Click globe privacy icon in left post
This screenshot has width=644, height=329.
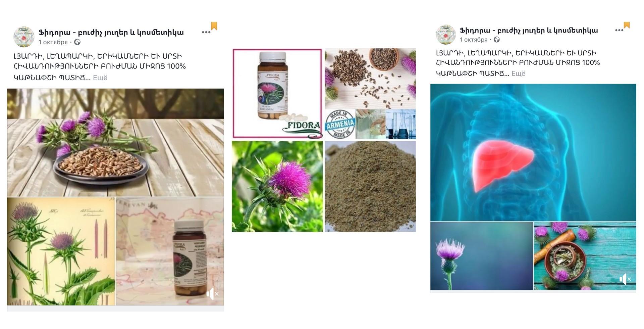[77, 42]
